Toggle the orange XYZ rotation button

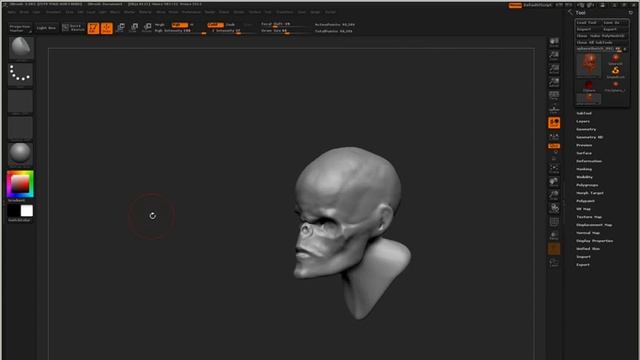pyautogui.click(x=554, y=146)
